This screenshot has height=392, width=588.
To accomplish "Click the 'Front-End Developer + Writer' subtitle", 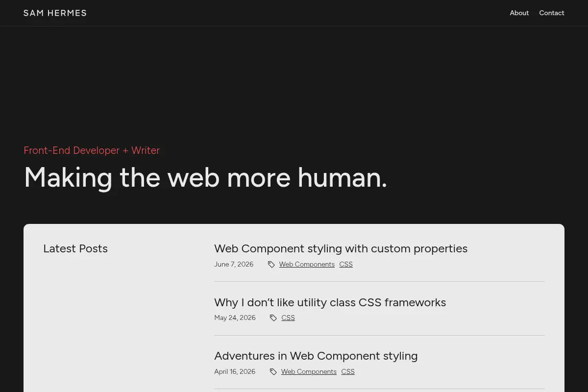I will (x=92, y=150).
